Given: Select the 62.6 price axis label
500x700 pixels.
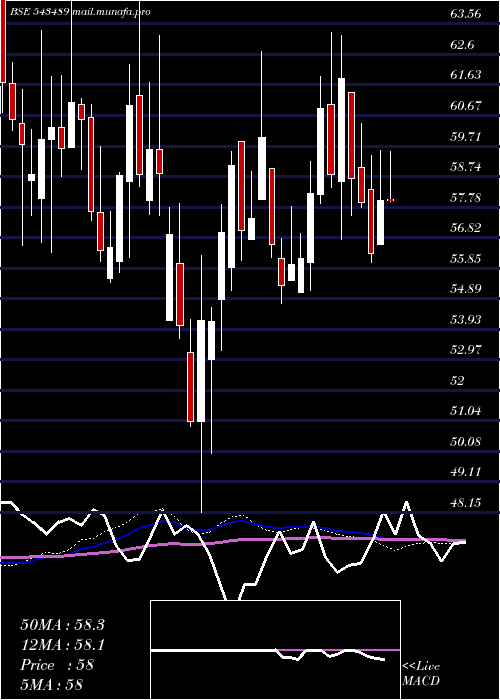Looking at the screenshot, I should 464,45.
